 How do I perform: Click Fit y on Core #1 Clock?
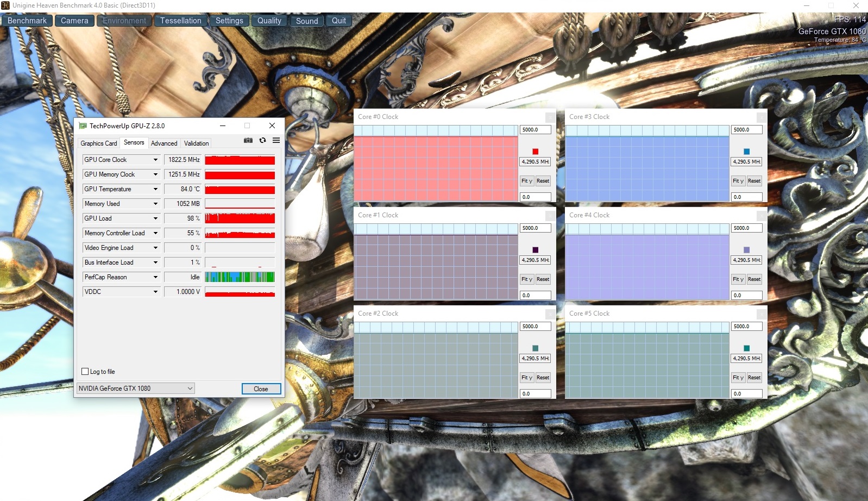[527, 279]
